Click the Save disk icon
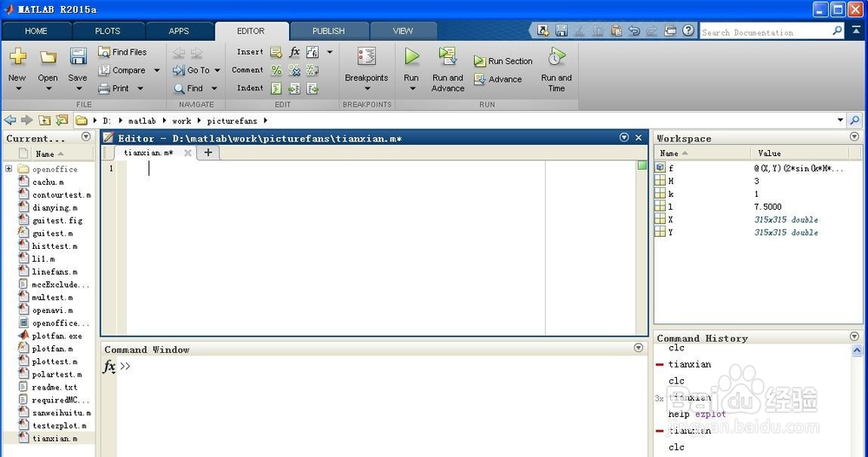The image size is (868, 457). click(78, 56)
